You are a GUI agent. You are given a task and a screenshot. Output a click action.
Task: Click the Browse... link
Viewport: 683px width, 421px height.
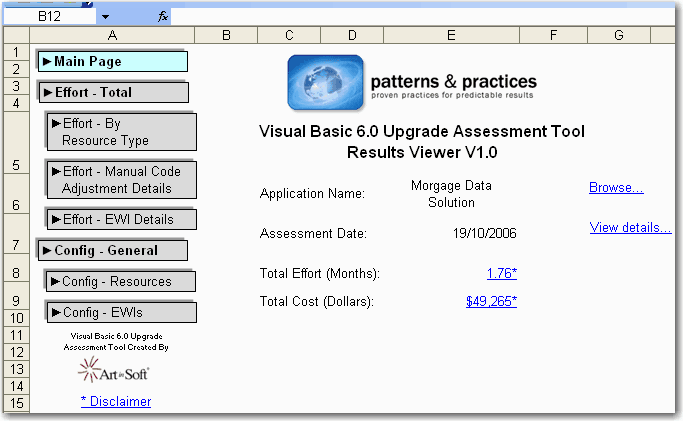point(616,187)
